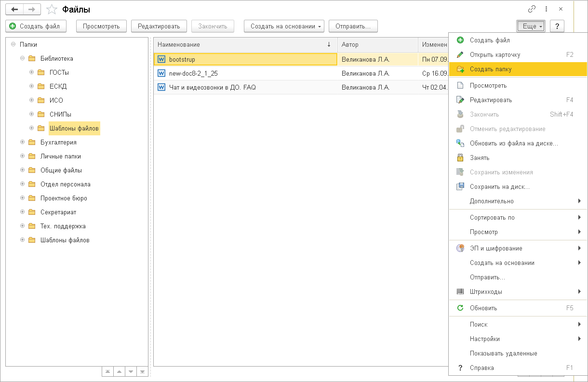Click the pencil icon Открыть карточку
Image resolution: width=588 pixels, height=382 pixels.
(x=460, y=54)
